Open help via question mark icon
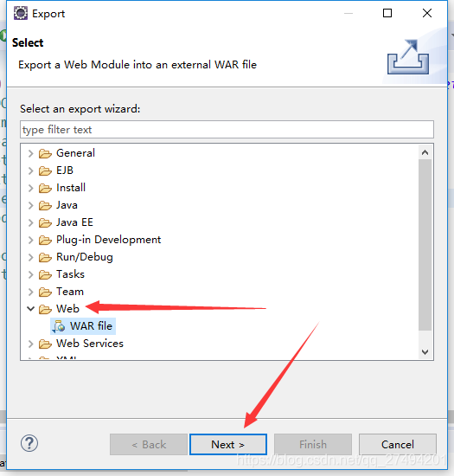Screen dimensions: 454x476 [x=29, y=443]
